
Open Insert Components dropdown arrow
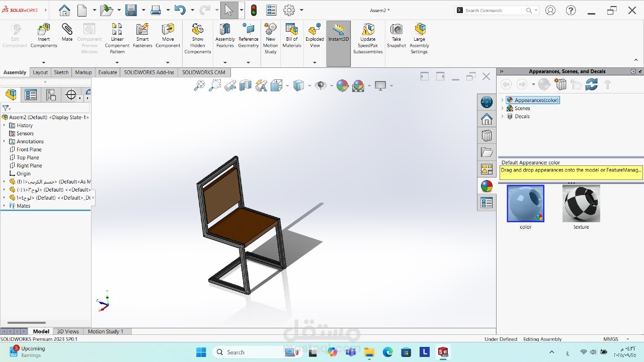pos(44,62)
